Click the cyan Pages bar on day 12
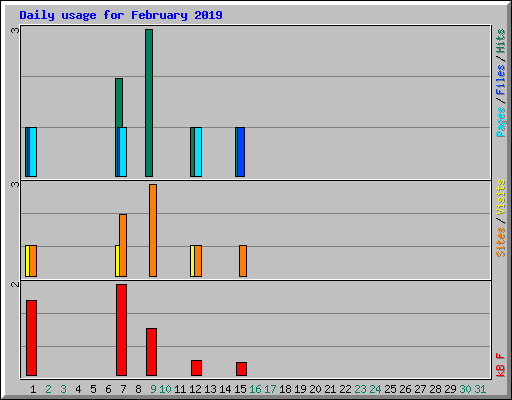Image resolution: width=512 pixels, height=400 pixels. [198, 152]
